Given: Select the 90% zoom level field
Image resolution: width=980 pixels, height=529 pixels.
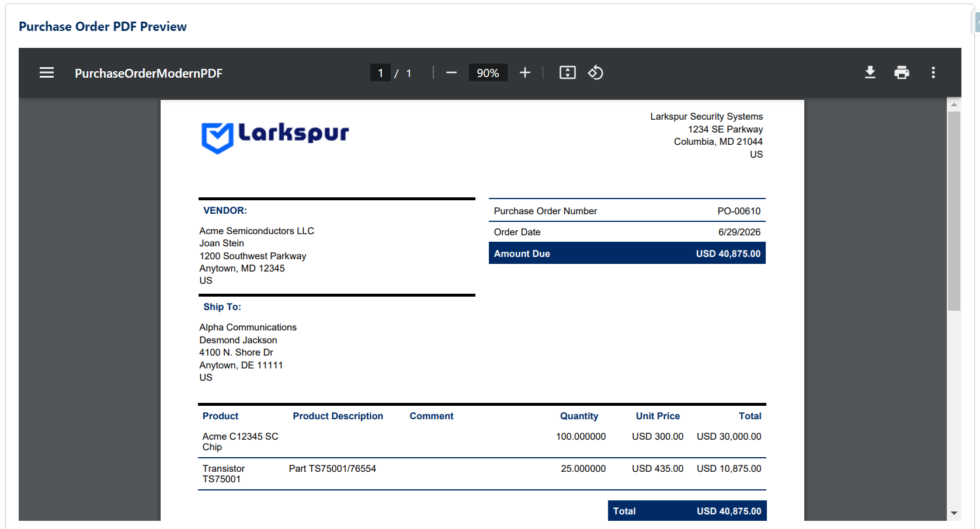Looking at the screenshot, I should click(x=488, y=73).
